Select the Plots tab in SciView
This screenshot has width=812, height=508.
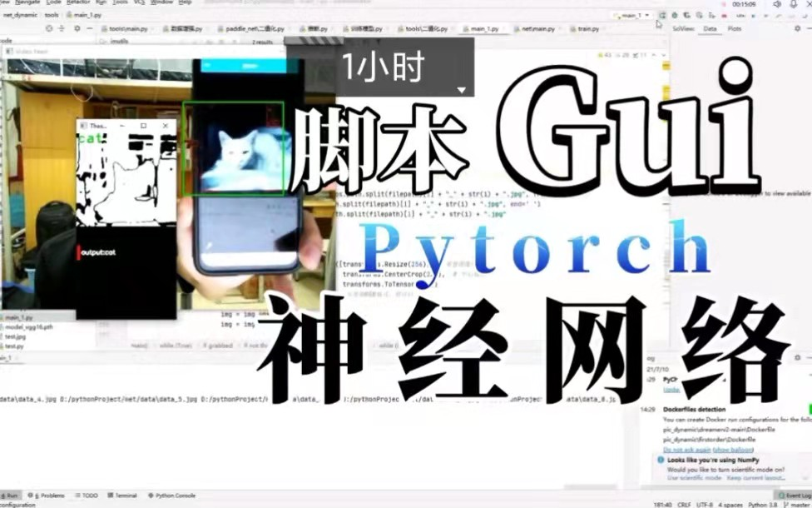point(735,28)
